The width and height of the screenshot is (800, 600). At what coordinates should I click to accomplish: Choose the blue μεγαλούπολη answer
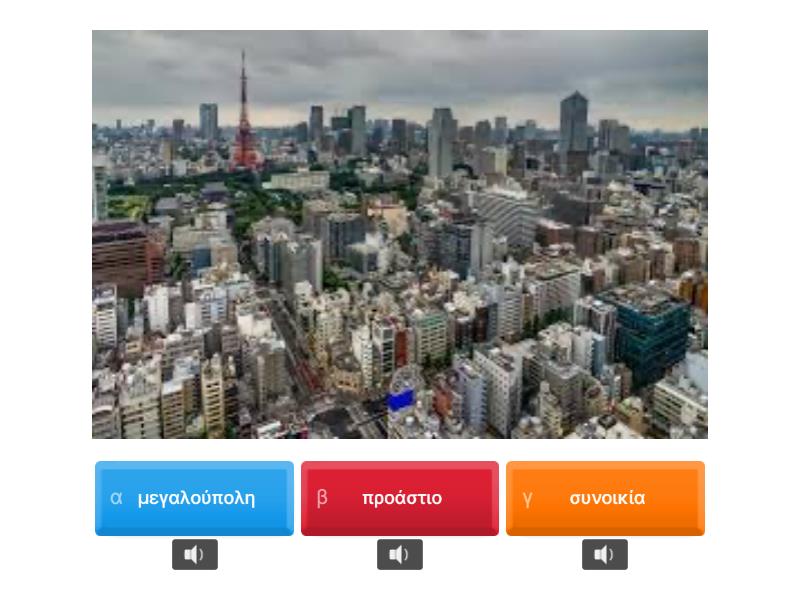(194, 498)
